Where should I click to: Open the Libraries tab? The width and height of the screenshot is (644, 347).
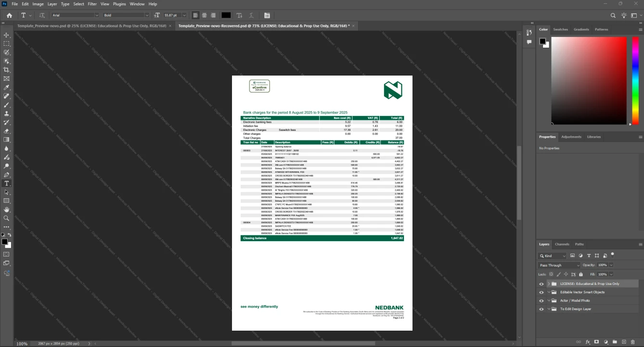(x=593, y=137)
